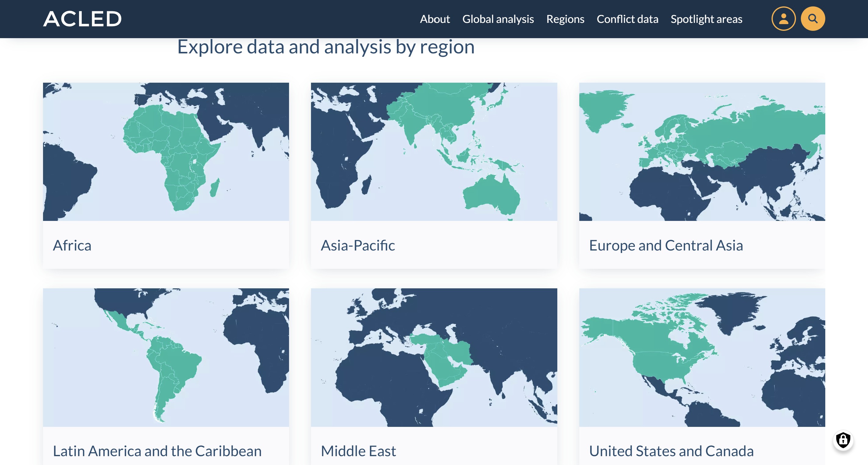Open United States and Canada link
Screen dimensions: 868x465
671,451
